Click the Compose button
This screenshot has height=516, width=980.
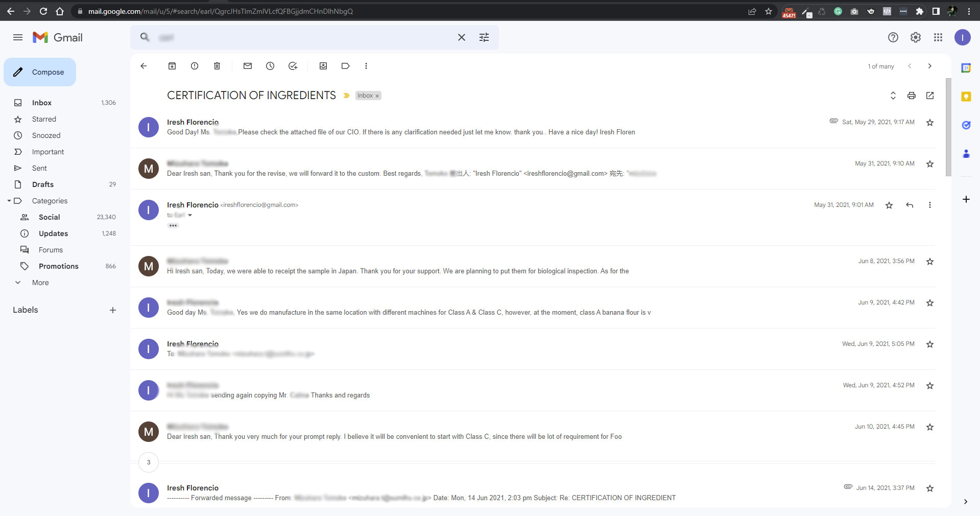point(40,72)
